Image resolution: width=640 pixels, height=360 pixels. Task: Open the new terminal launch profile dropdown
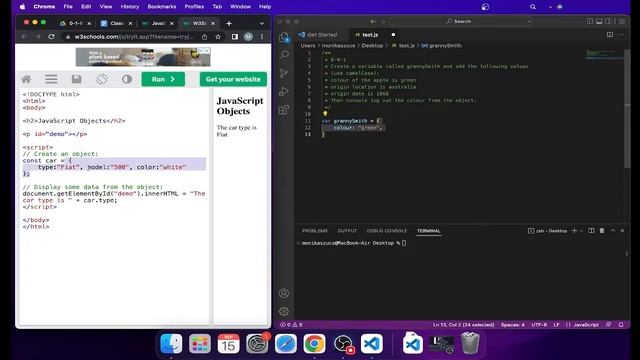(581, 231)
